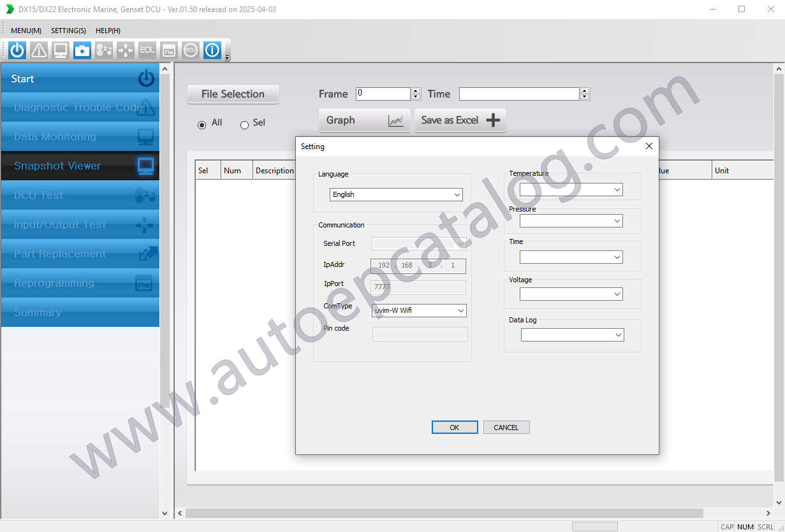Open the ComType dropdown
The image size is (785, 532).
tap(419, 310)
